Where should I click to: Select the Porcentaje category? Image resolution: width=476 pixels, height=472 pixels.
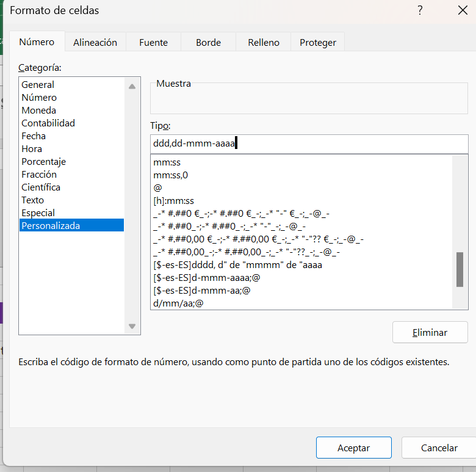click(x=71, y=162)
